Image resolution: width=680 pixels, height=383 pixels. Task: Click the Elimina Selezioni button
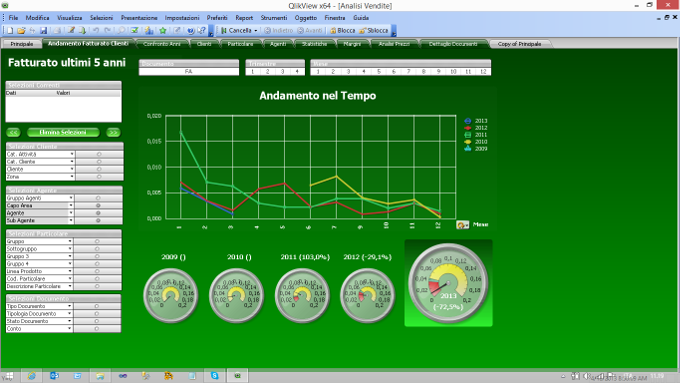tap(63, 132)
